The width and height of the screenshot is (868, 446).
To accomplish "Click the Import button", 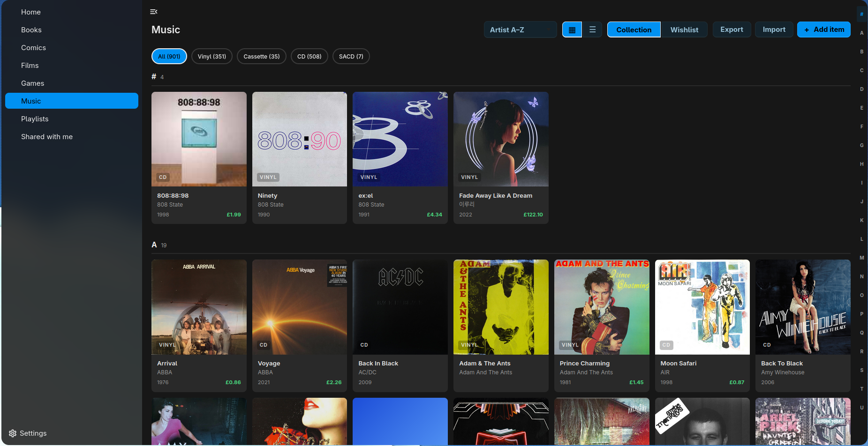I will coord(774,30).
